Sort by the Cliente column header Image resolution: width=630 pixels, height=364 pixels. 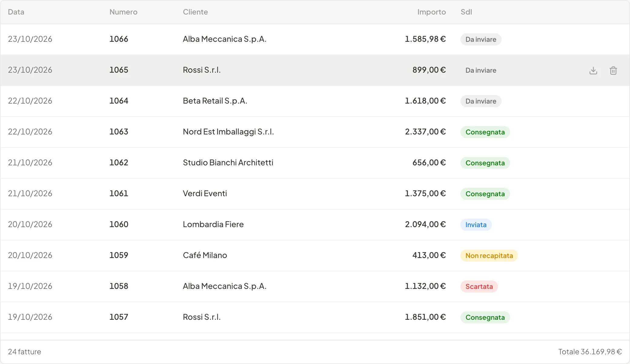[195, 12]
